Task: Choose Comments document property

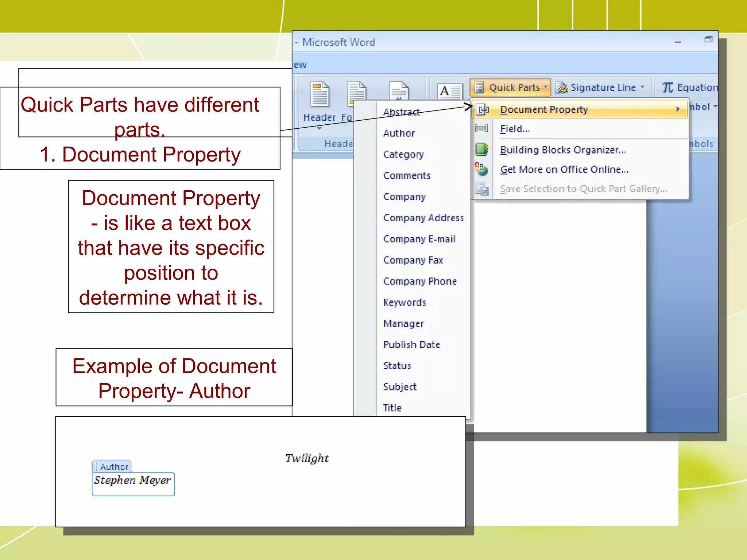Action: pos(407,175)
